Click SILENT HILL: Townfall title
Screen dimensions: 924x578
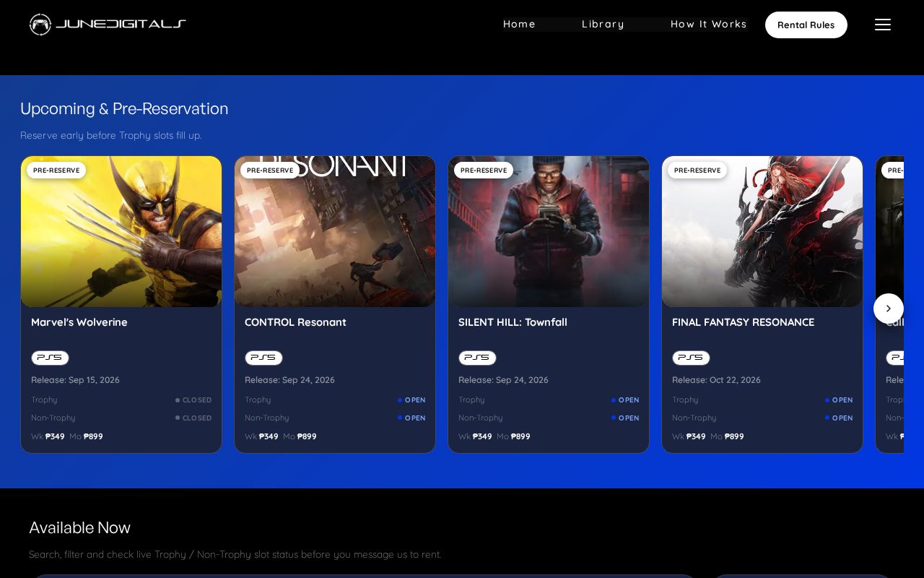coord(513,322)
